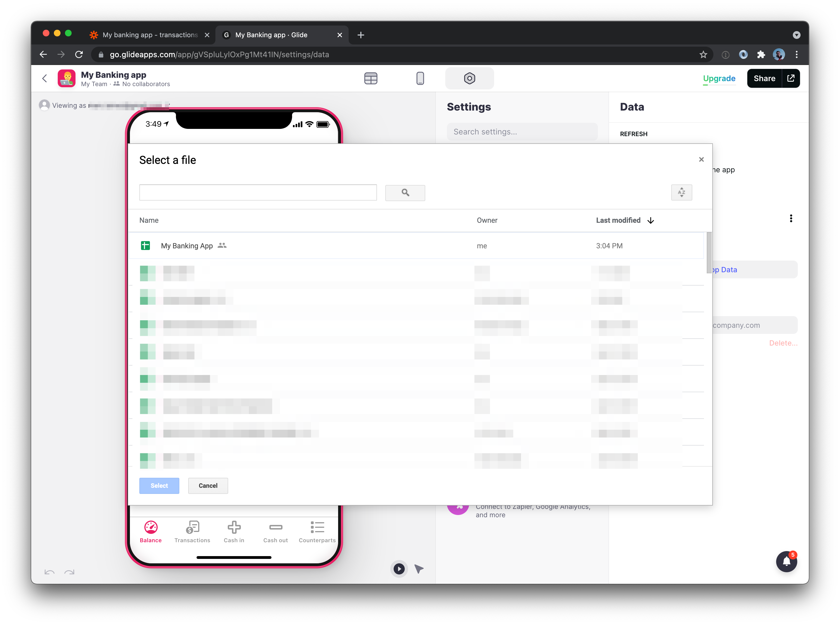Click the My Banking app logo icon
This screenshot has height=625, width=840.
click(x=67, y=78)
